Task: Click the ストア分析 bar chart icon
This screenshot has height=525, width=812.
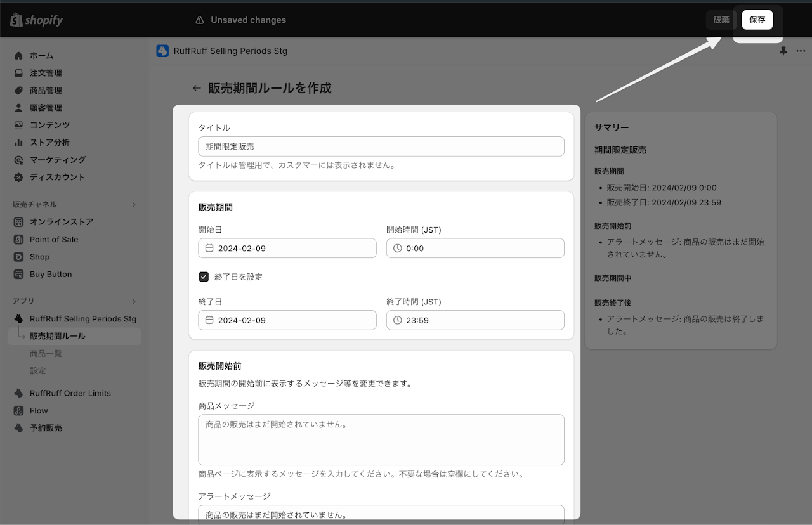Action: (x=18, y=143)
